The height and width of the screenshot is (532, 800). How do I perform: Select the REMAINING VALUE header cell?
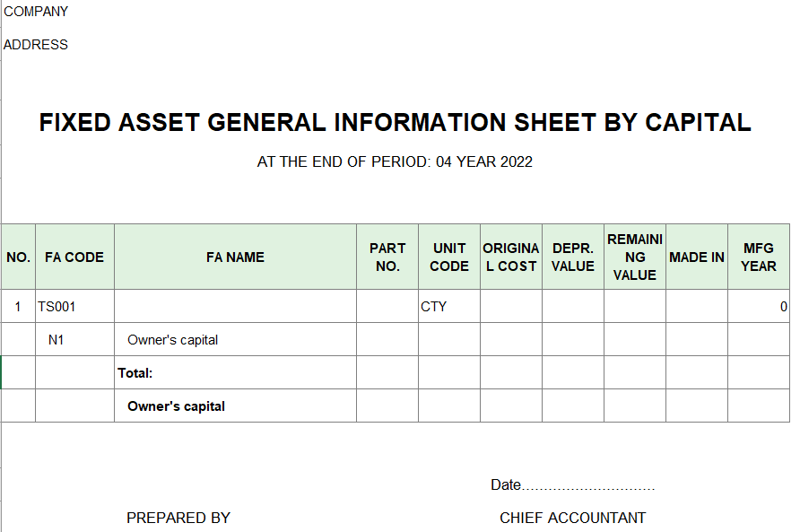pyautogui.click(x=635, y=257)
